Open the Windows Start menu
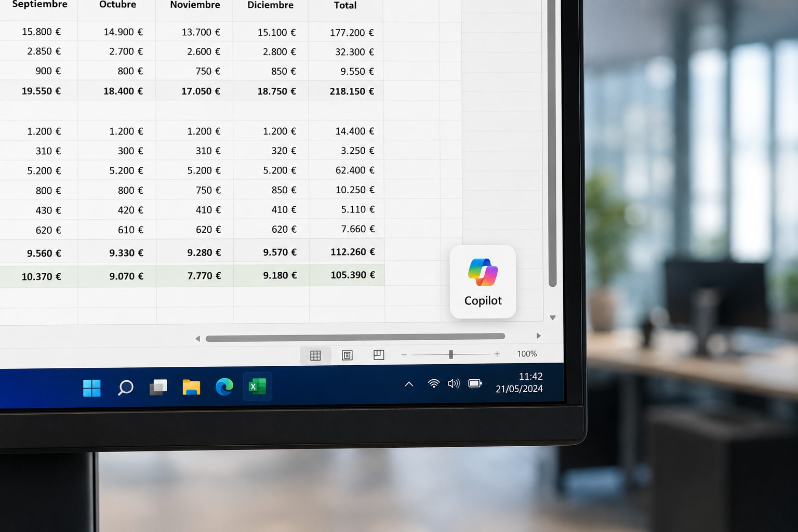Screen dimensions: 798x532 (92, 388)
